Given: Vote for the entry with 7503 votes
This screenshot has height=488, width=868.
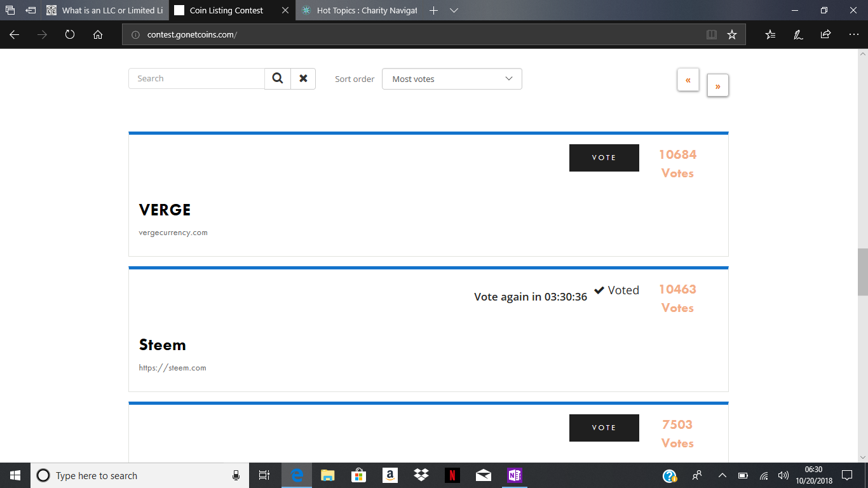Looking at the screenshot, I should point(604,428).
